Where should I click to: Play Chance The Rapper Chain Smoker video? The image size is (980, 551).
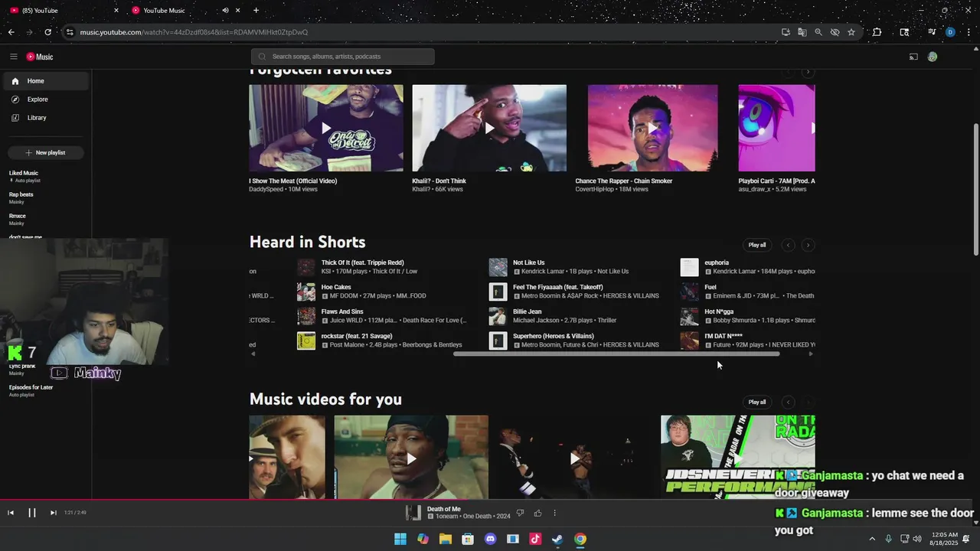(652, 128)
